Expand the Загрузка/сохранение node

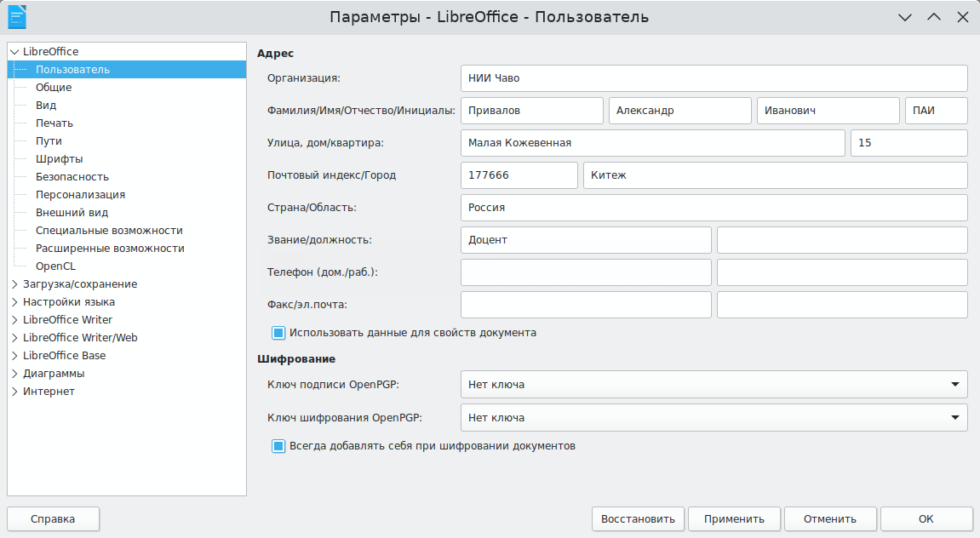coord(14,284)
